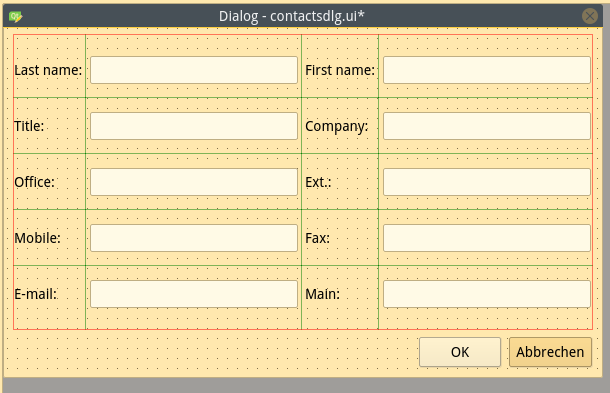Click the Mobile input field
This screenshot has width=610, height=393.
click(194, 238)
